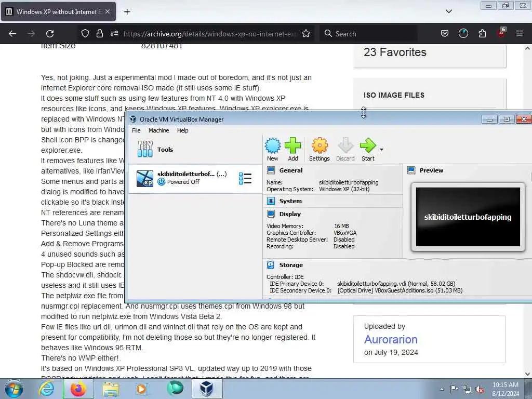Show hidden tray icons arrow
Screen dimensions: 532x399
[x=442, y=389]
